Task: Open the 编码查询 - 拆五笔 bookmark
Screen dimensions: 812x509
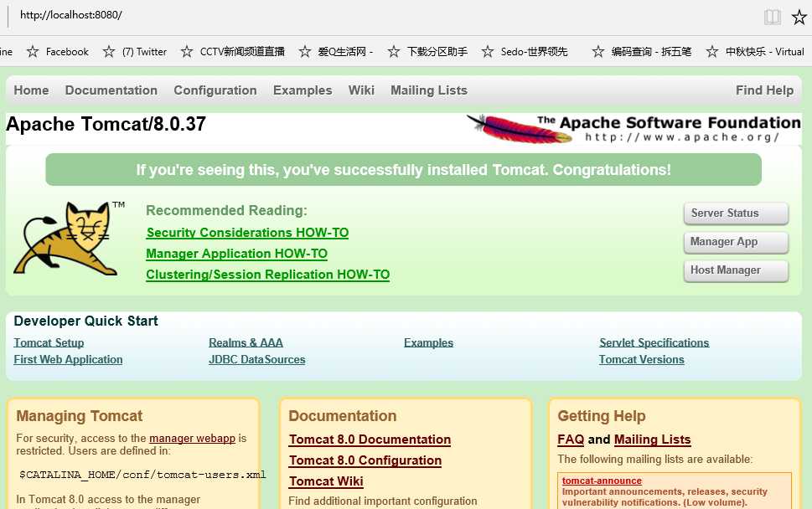Action: coord(642,52)
